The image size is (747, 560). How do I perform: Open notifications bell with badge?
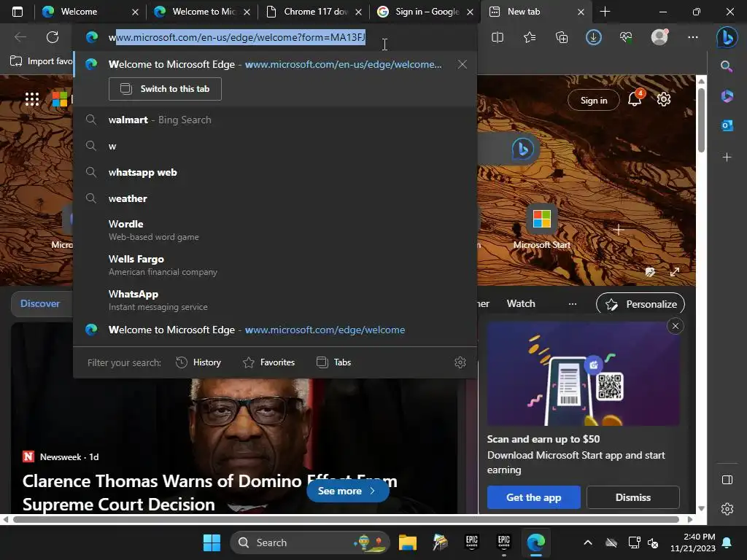(635, 98)
